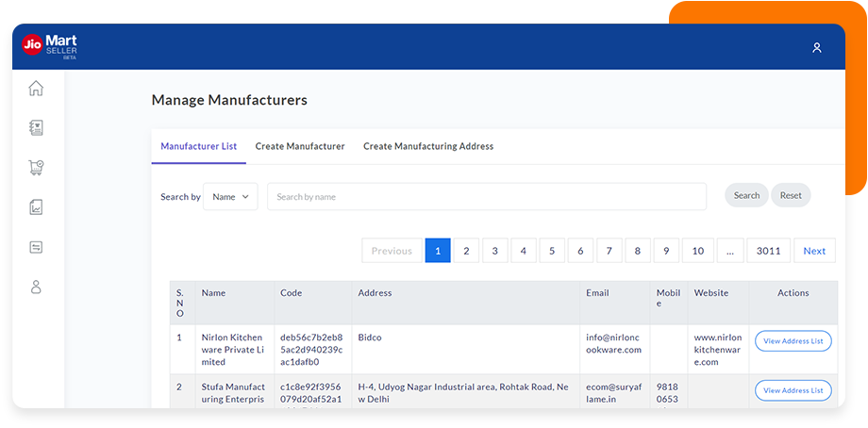Image resolution: width=868 pixels, height=428 pixels.
Task: Open the user account icon in header
Action: [x=817, y=47]
